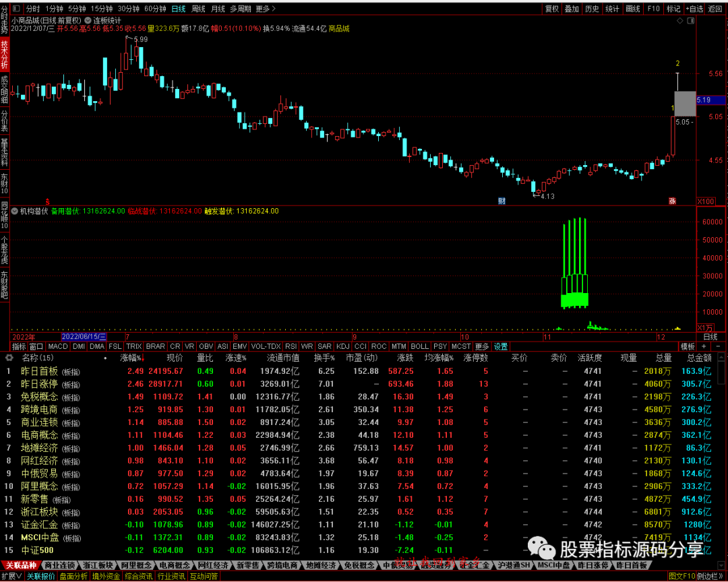Select the 沪港通SH bottom tab

coord(514,565)
